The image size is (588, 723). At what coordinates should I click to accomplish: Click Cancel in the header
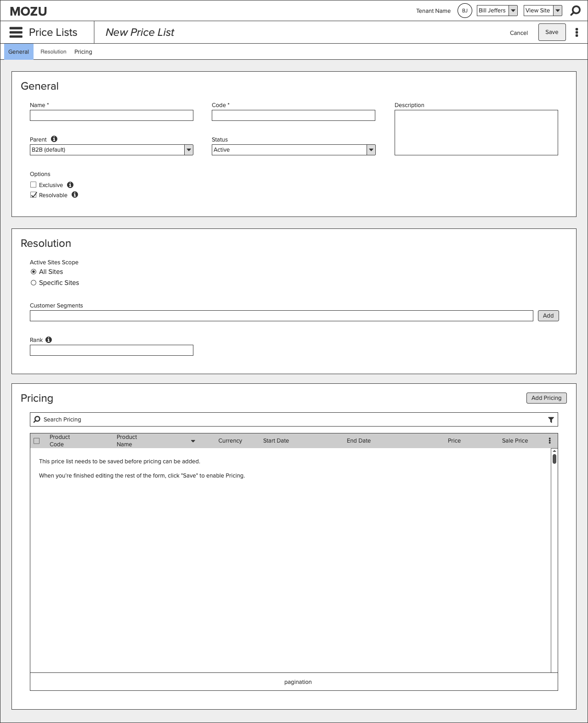(519, 33)
